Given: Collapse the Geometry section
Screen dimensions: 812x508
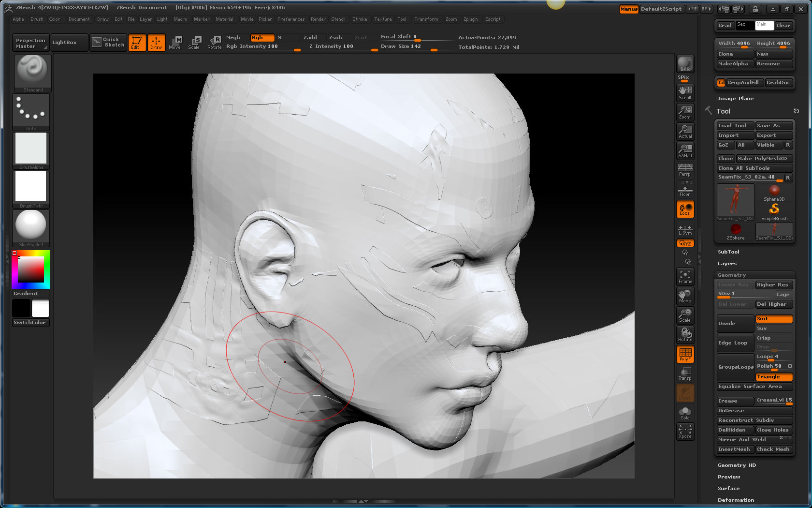Looking at the screenshot, I should pos(732,275).
